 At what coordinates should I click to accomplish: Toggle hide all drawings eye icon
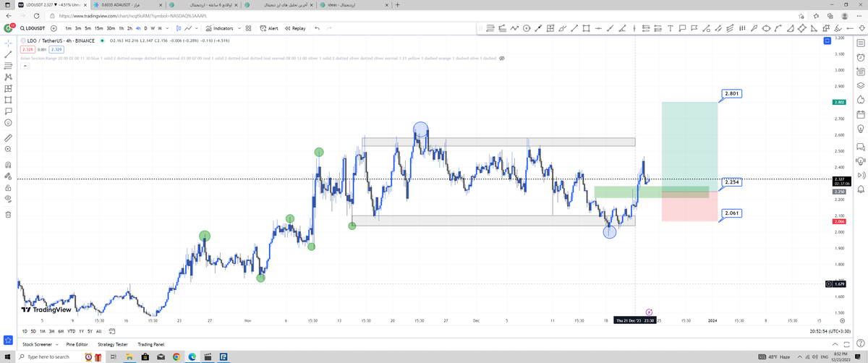pyautogui.click(x=8, y=197)
